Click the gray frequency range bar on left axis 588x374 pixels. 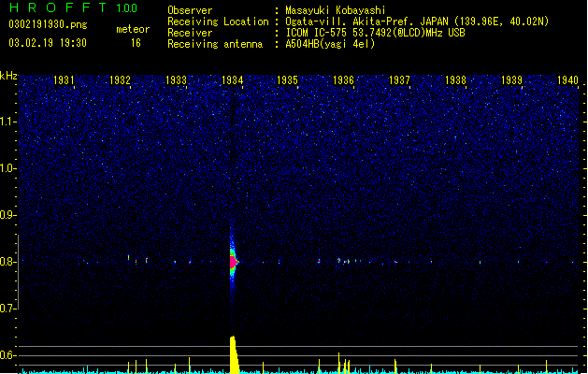point(18,272)
